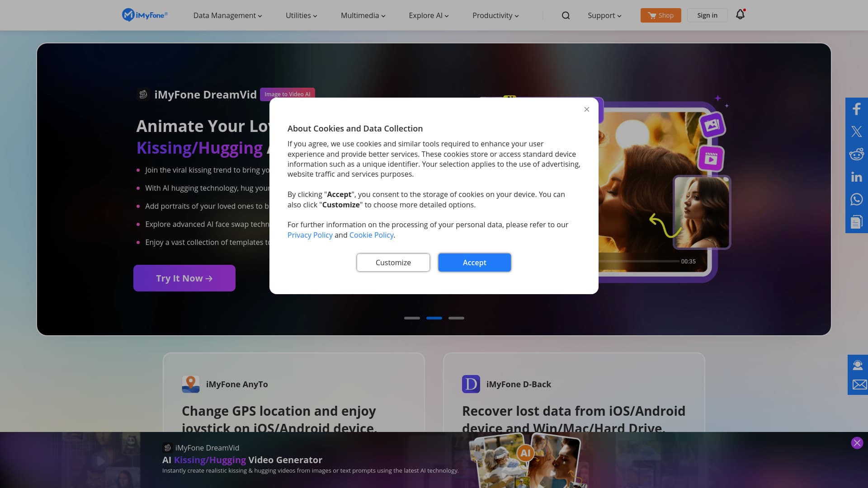Open the notification bell

(740, 14)
